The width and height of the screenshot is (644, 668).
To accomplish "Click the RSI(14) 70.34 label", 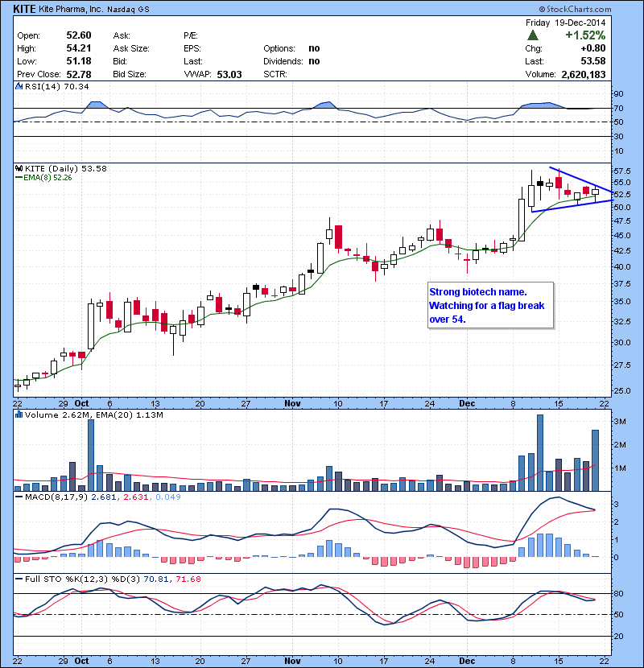I will click(56, 86).
